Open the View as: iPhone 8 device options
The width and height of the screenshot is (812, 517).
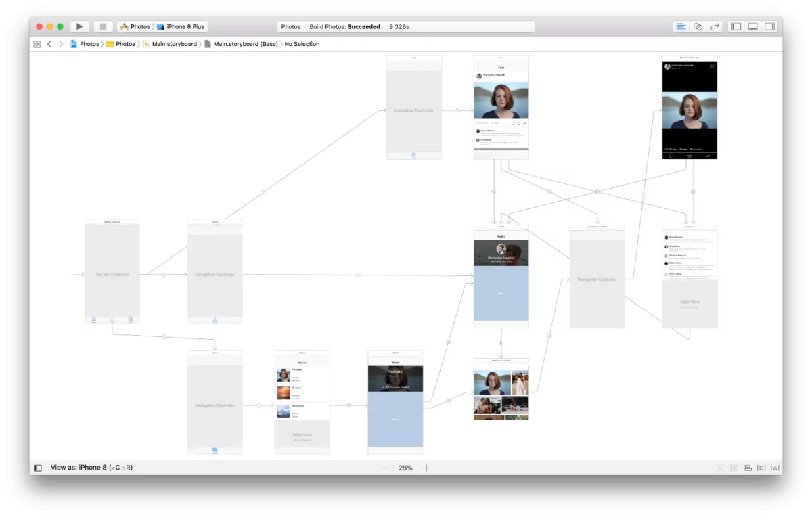click(x=91, y=468)
